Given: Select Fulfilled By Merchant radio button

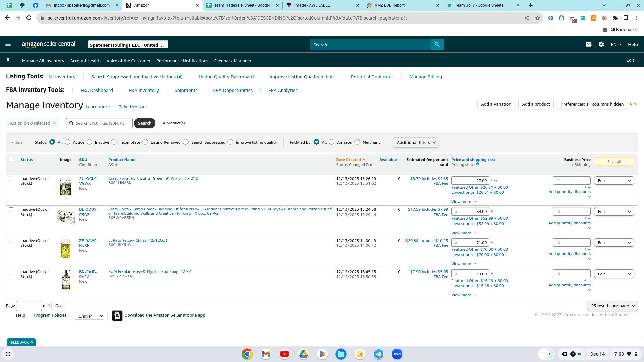Looking at the screenshot, I should pyautogui.click(x=357, y=142).
